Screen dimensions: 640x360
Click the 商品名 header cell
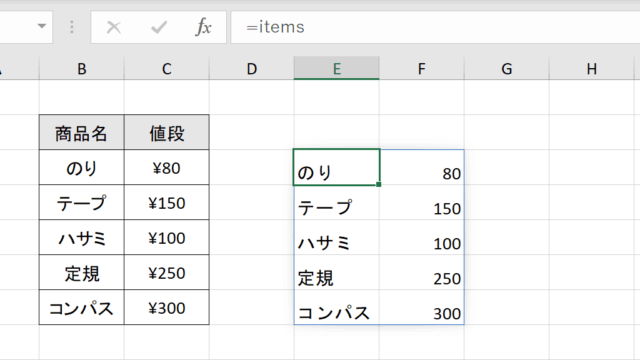pyautogui.click(x=82, y=132)
